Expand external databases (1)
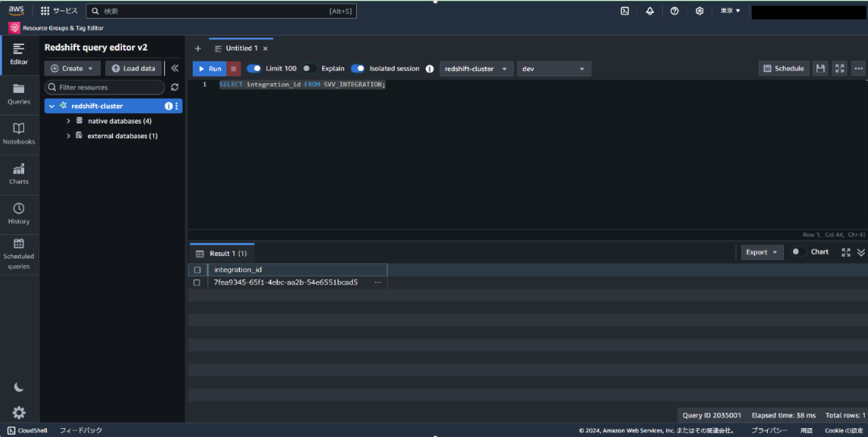Viewport: 868px width, 437px height. [69, 136]
